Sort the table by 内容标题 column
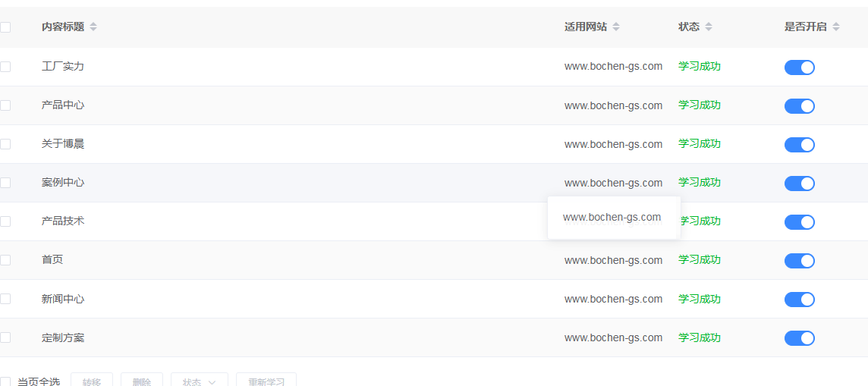 pos(93,27)
